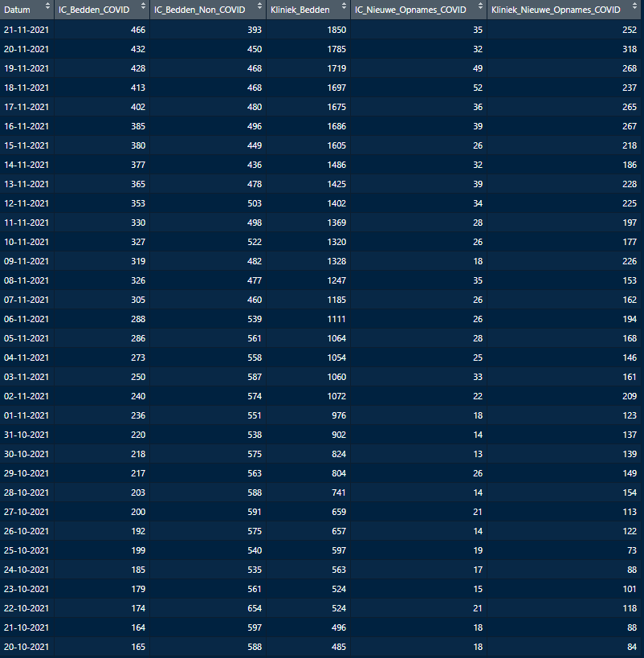644x658 pixels.
Task: Sort by the Datum column arrows
Action: tap(47, 6)
